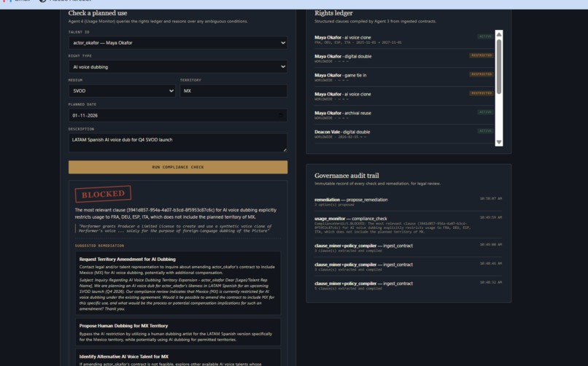Open the calendar picker icon in Planned Date
Image resolution: width=588 pixels, height=366 pixels.
click(x=280, y=115)
